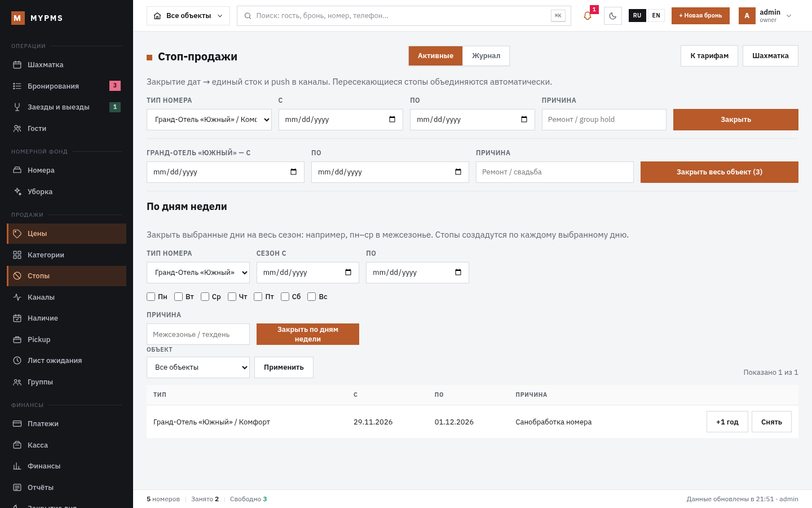Open the admin user menu chevron

[789, 16]
